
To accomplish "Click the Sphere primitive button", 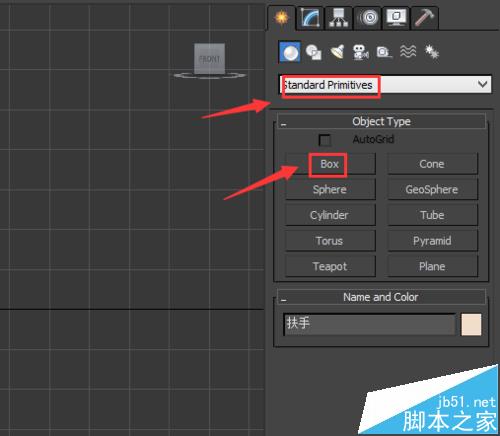I will (x=330, y=190).
